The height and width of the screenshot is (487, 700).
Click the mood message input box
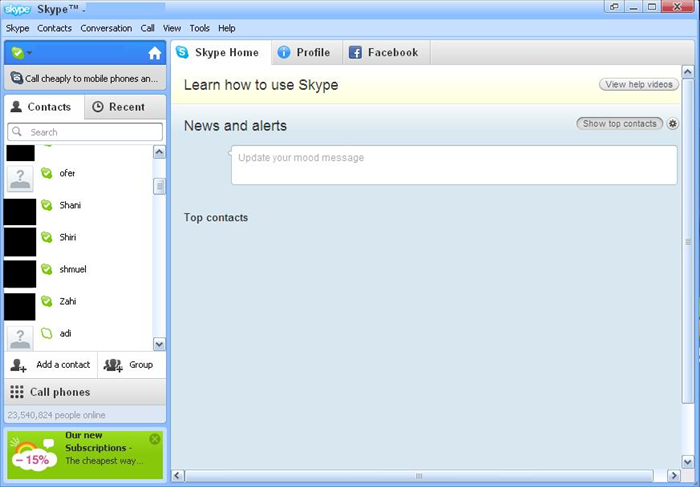[454, 165]
